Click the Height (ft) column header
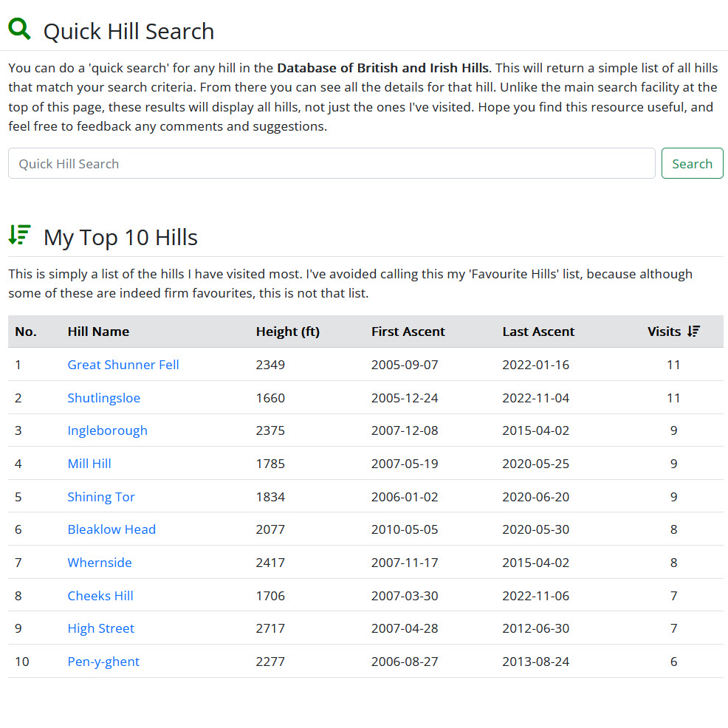Screen dimensions: 728x728 click(287, 332)
